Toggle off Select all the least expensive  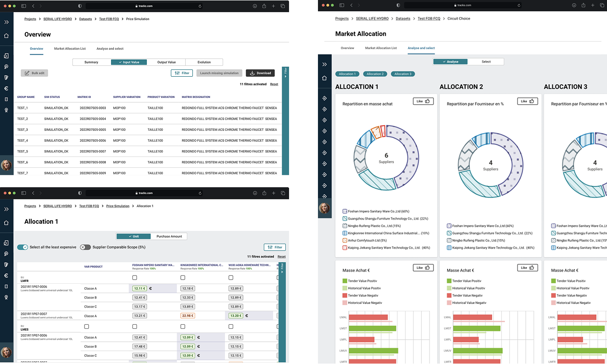pyautogui.click(x=23, y=247)
